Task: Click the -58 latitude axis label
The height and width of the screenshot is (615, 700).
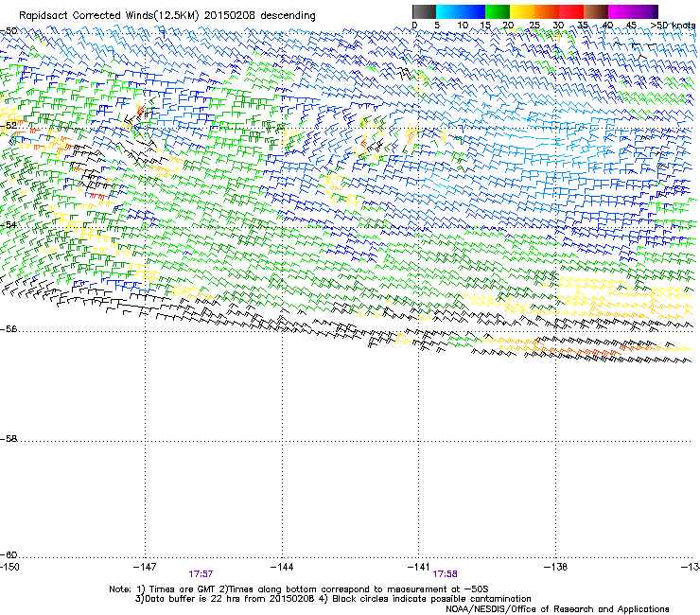Action: point(9,439)
